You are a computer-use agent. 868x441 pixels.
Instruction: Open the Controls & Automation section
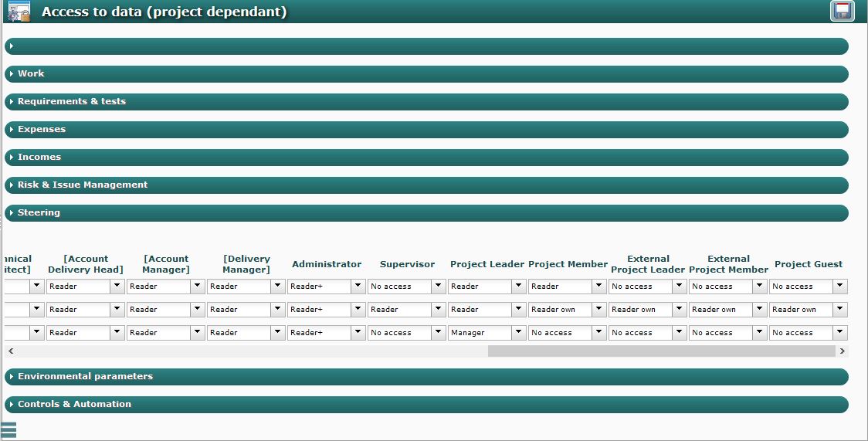426,405
